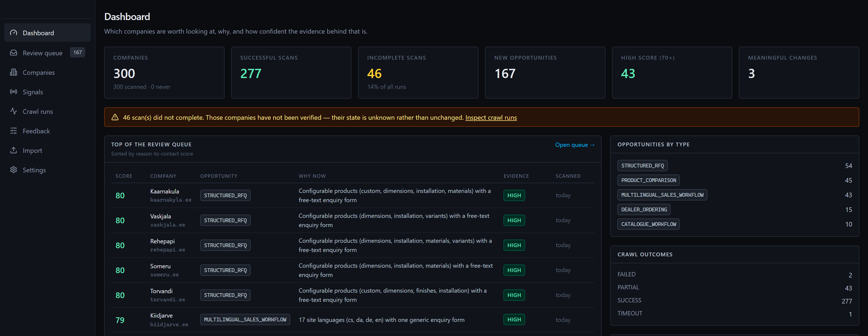Click the Feedback sliders icon
The height and width of the screenshot is (336, 868).
pos(14,131)
